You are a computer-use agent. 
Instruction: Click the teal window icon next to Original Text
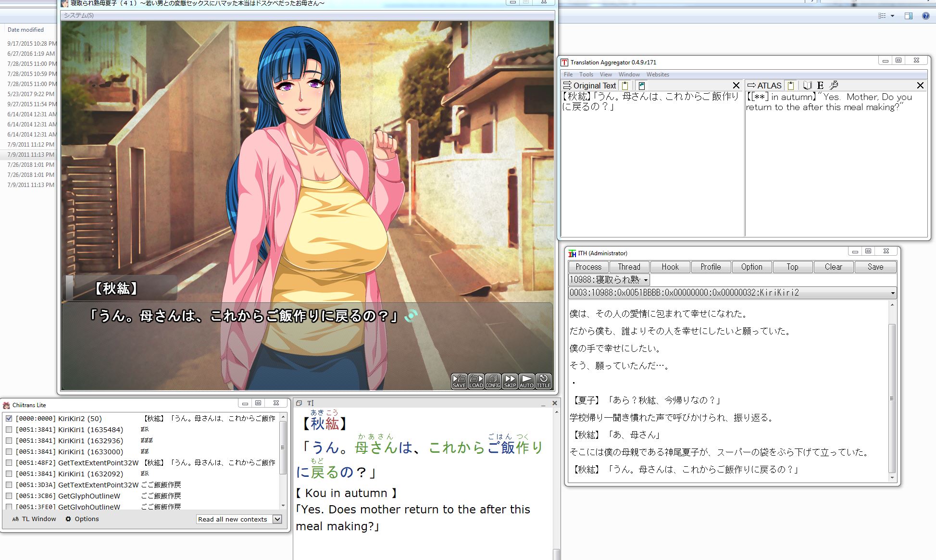[x=641, y=86]
